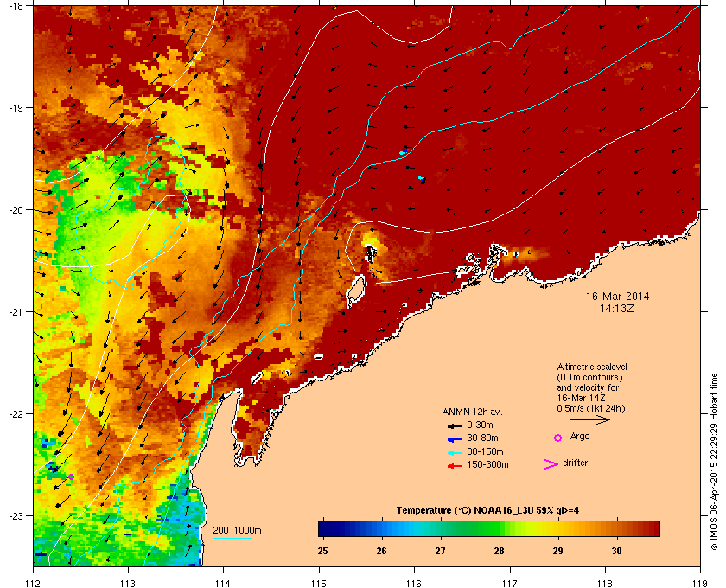The width and height of the screenshot is (726, 588).
Task: Click the 'Altimetric sealevel' caption text
Action: tap(592, 367)
